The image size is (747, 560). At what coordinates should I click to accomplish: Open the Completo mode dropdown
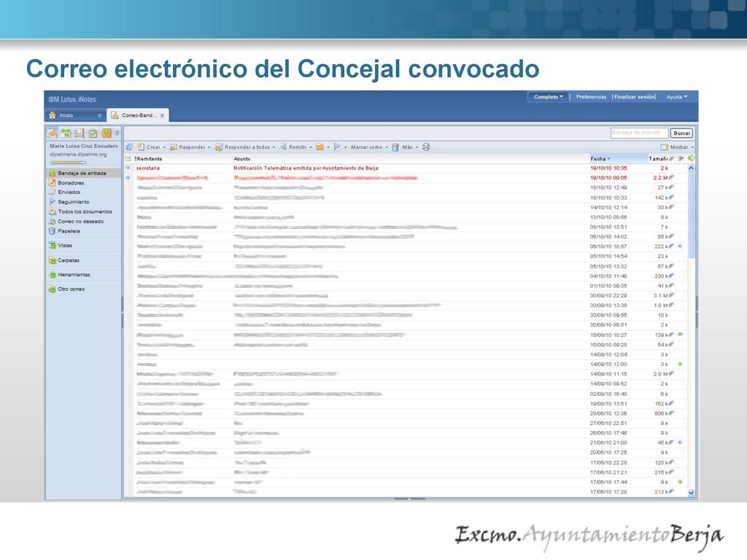[548, 97]
